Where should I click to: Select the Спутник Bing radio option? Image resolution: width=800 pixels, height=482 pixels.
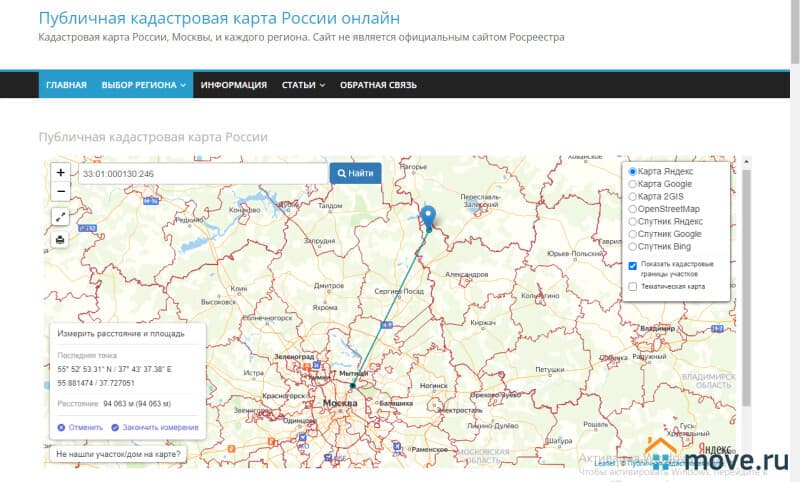tap(632, 246)
